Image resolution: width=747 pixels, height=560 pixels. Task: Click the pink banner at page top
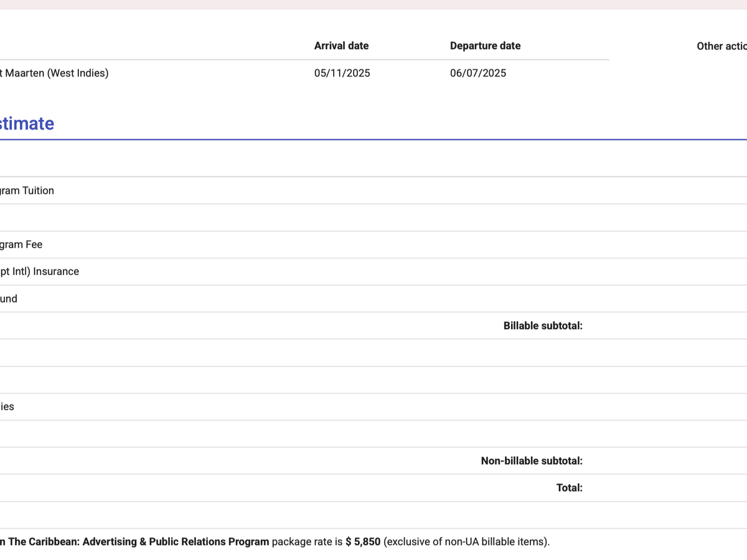click(x=374, y=4)
